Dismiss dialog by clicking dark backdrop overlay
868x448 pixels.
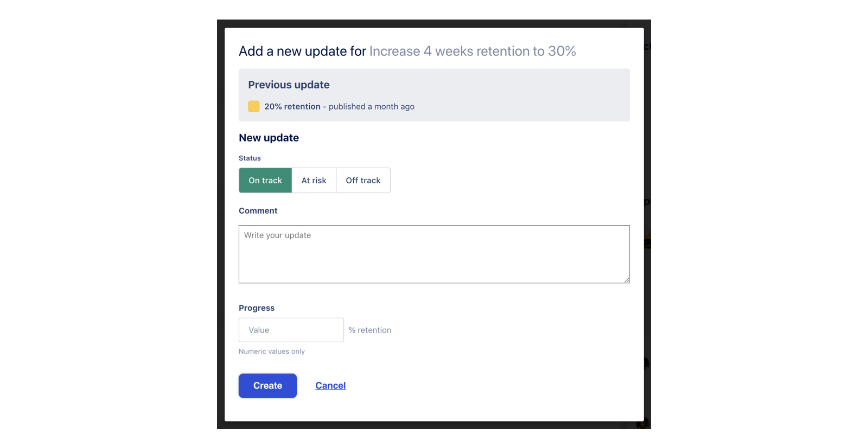[221, 217]
